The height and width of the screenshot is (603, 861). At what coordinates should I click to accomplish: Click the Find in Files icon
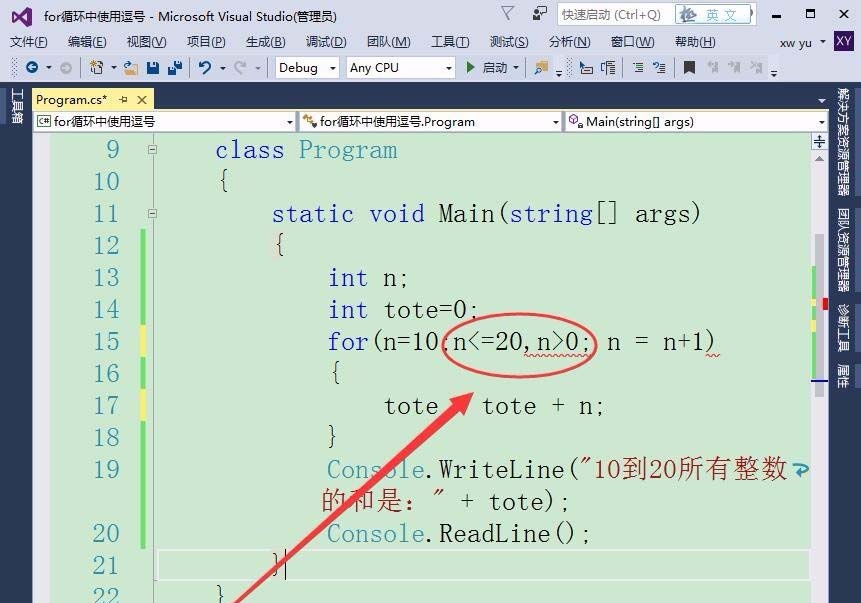click(x=541, y=68)
